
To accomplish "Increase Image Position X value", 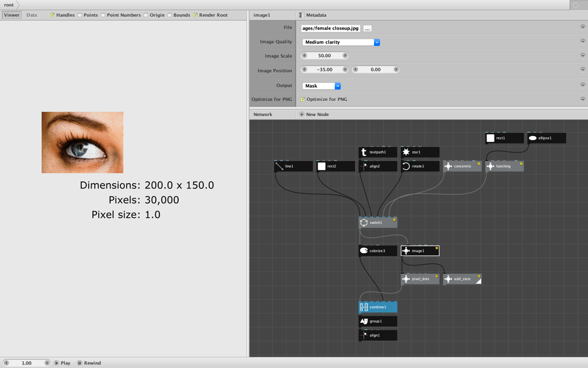I will pyautogui.click(x=345, y=69).
